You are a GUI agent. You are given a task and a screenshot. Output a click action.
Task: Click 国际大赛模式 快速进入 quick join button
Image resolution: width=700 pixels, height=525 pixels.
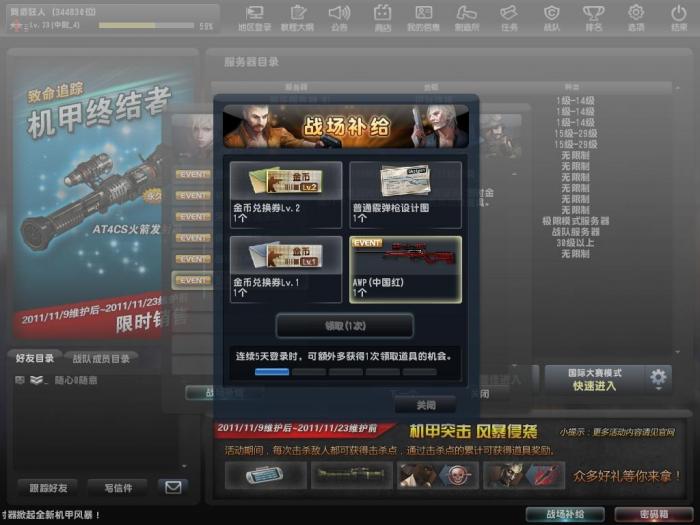click(595, 379)
